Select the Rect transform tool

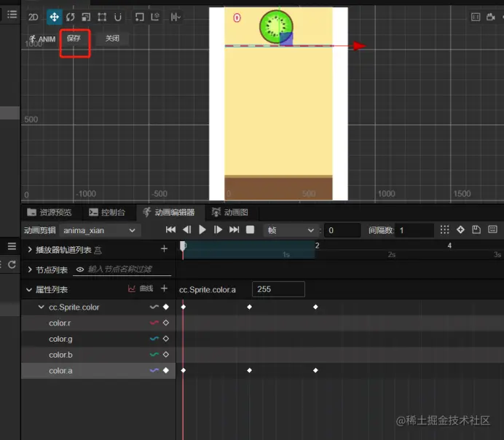[x=102, y=17]
